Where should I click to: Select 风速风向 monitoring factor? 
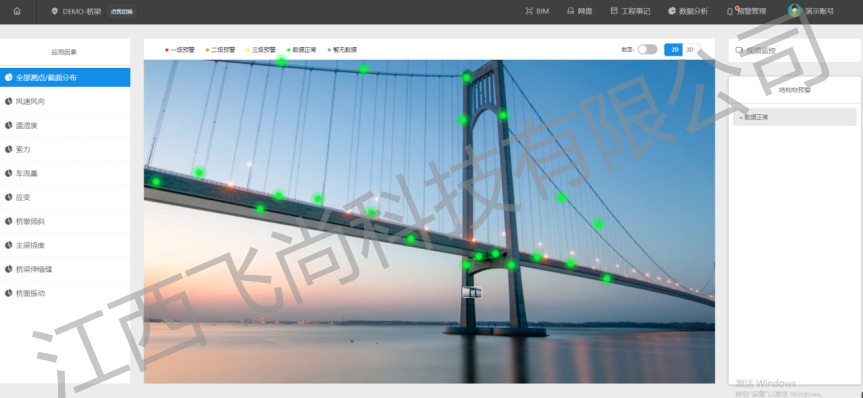65,101
